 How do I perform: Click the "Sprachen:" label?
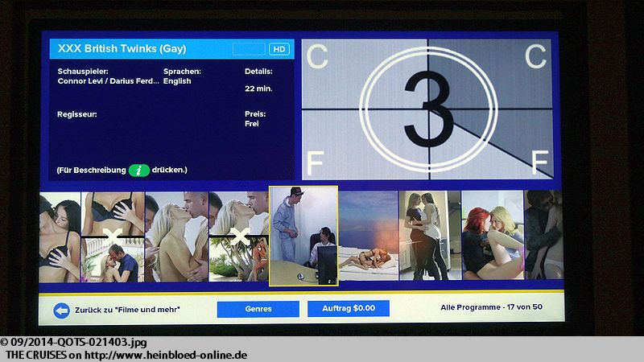coord(183,72)
